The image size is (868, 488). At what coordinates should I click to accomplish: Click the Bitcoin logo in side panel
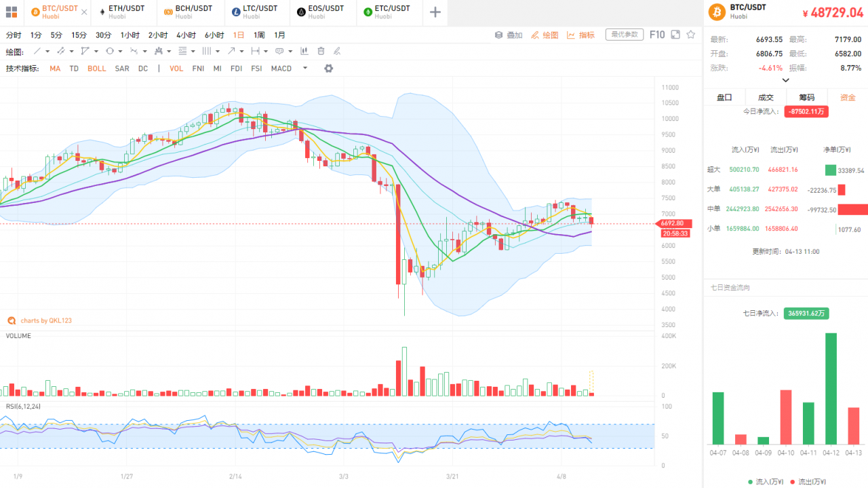click(x=716, y=12)
